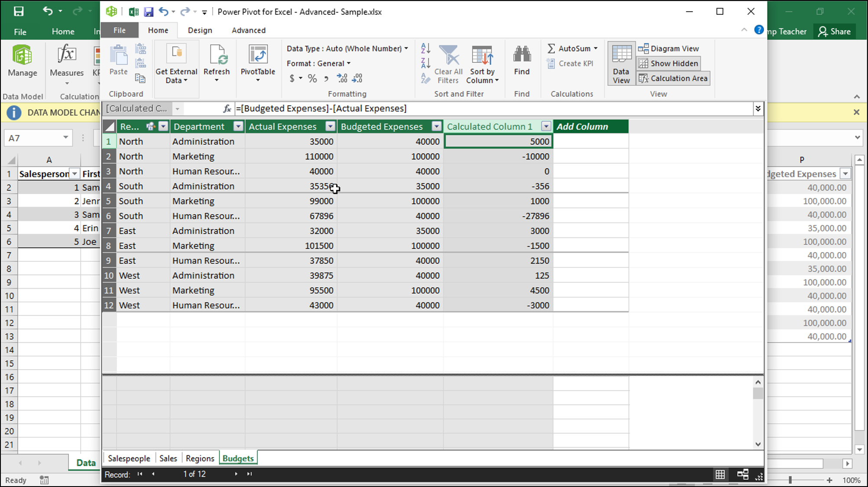Switch to the Salespeople tab

coord(128,458)
